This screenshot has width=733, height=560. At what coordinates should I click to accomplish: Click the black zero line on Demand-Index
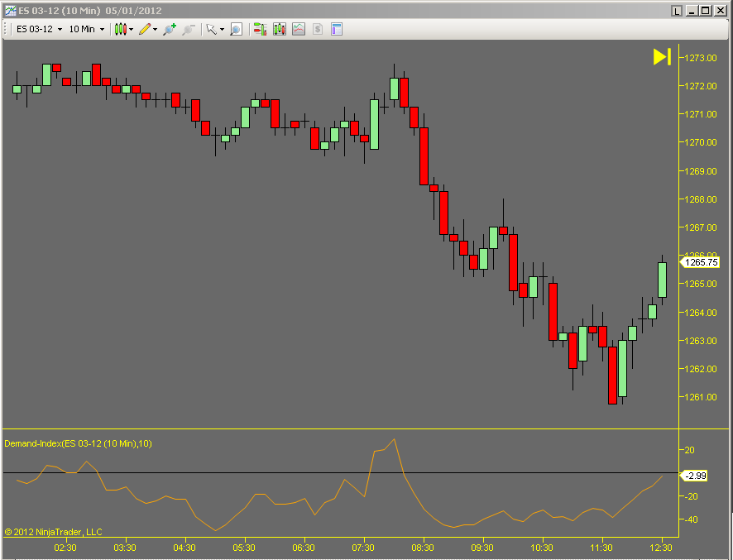point(331,473)
